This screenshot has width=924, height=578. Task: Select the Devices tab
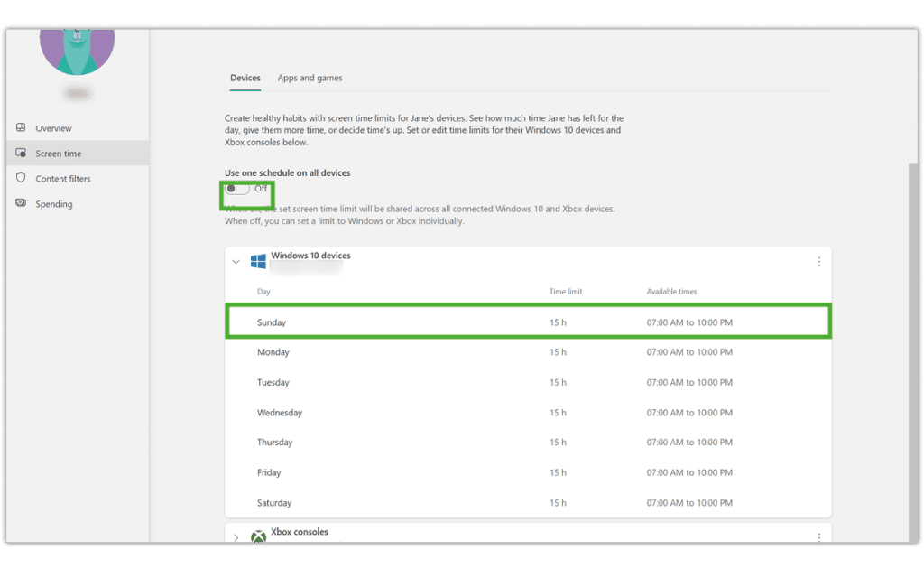coord(245,78)
